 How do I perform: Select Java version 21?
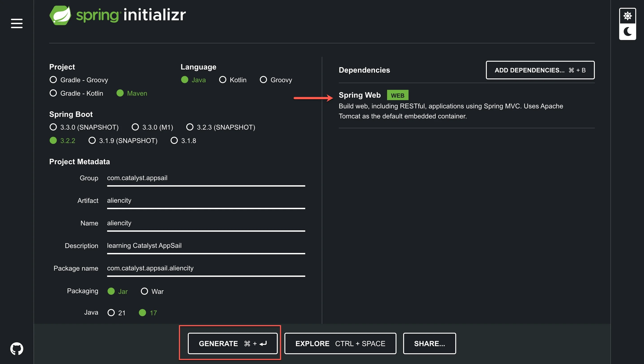tap(111, 313)
